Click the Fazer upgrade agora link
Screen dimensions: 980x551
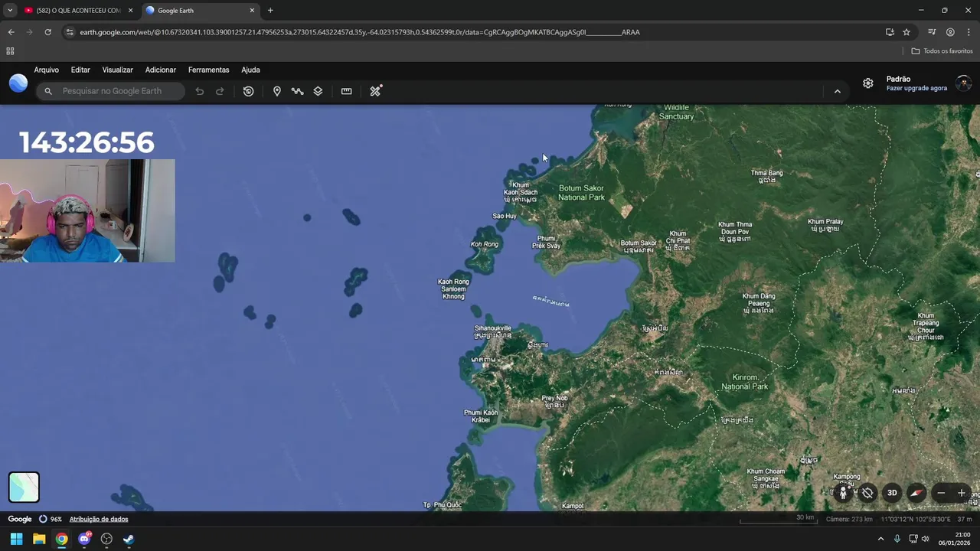pyautogui.click(x=916, y=88)
